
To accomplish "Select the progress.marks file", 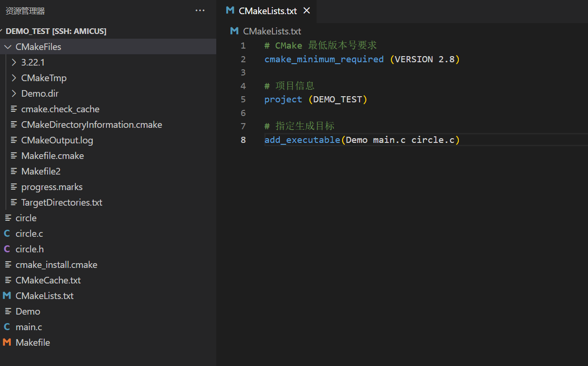I will 51,186.
